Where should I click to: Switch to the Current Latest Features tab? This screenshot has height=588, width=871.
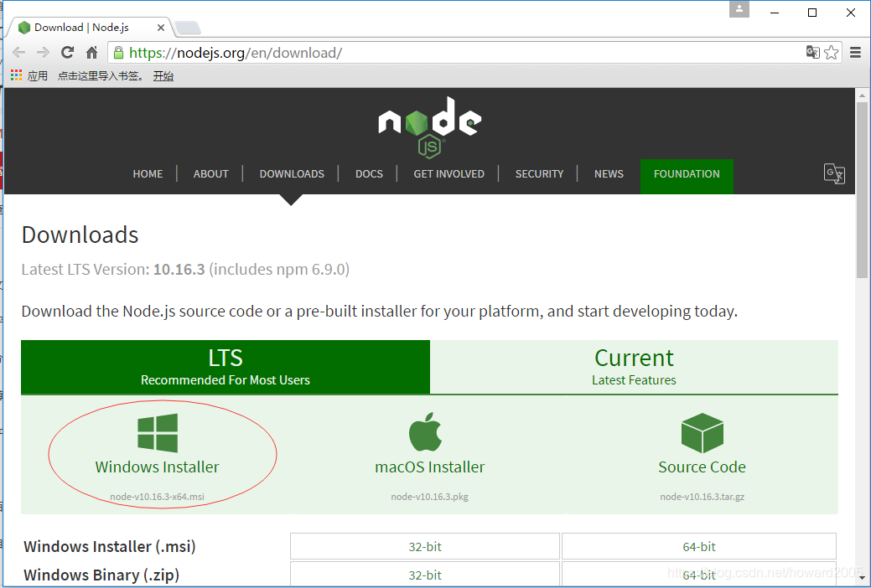[x=634, y=367]
